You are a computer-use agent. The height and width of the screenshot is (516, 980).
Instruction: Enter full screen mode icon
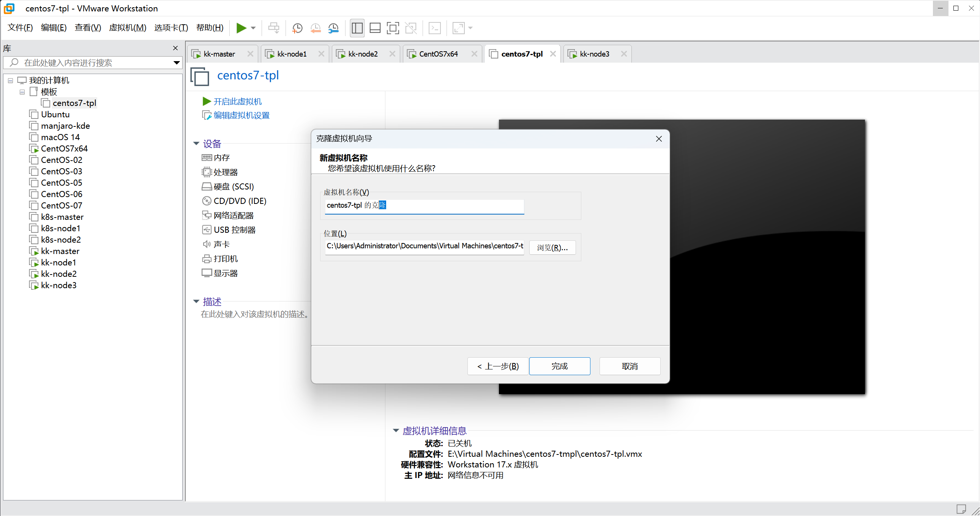point(393,28)
